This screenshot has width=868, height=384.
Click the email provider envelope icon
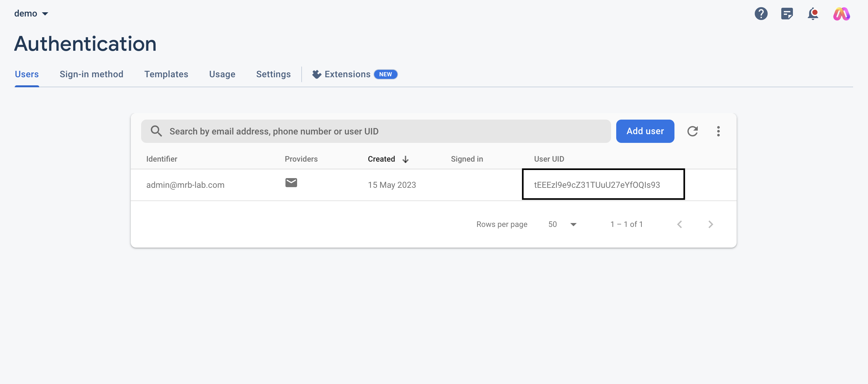coord(291,182)
